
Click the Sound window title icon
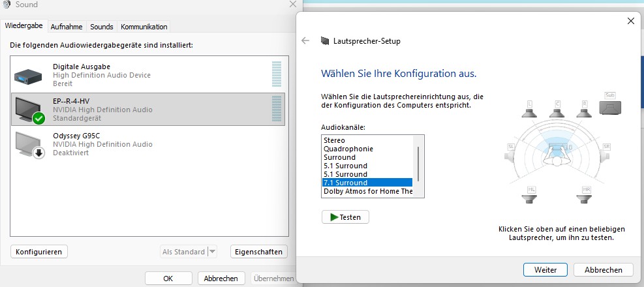click(x=6, y=5)
